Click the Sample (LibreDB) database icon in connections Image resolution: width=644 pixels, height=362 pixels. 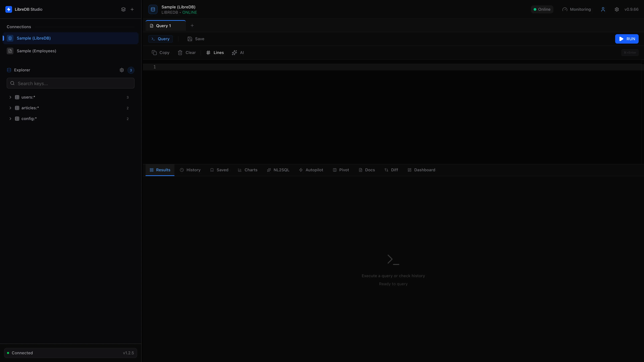[x=10, y=38]
